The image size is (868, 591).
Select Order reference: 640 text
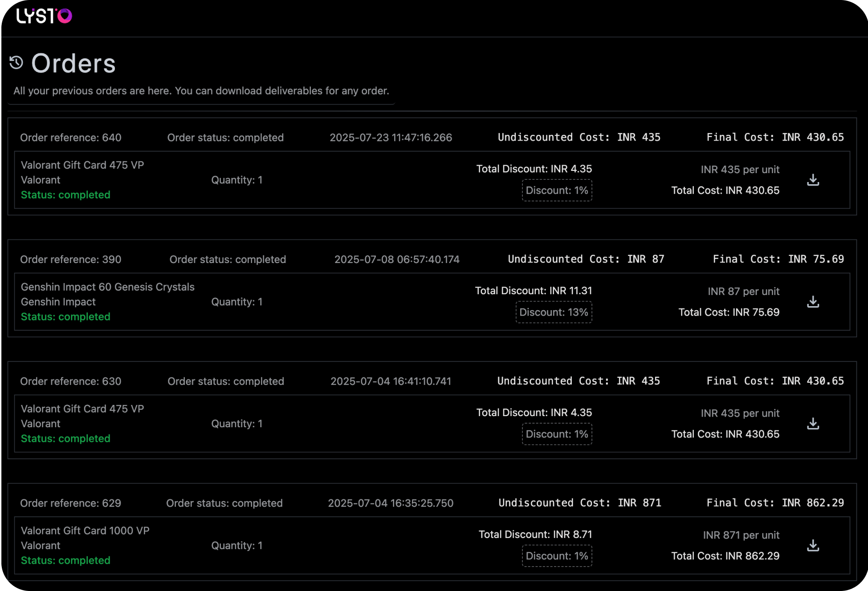tap(71, 138)
